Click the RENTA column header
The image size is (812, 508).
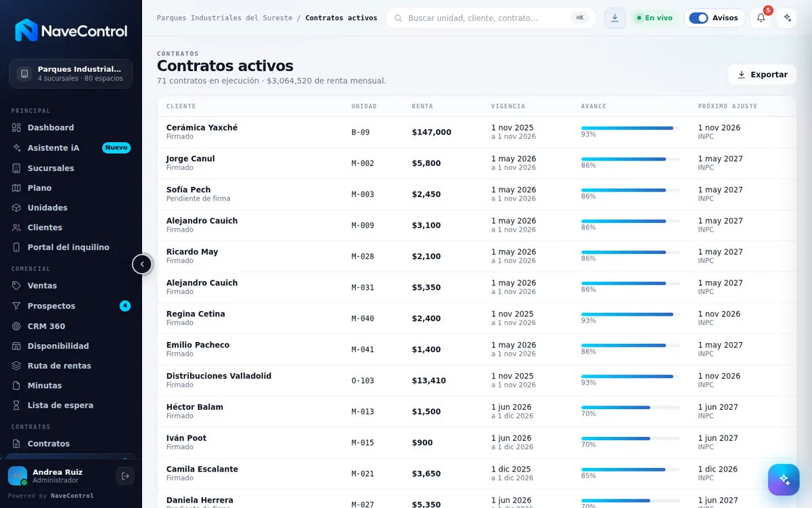422,106
